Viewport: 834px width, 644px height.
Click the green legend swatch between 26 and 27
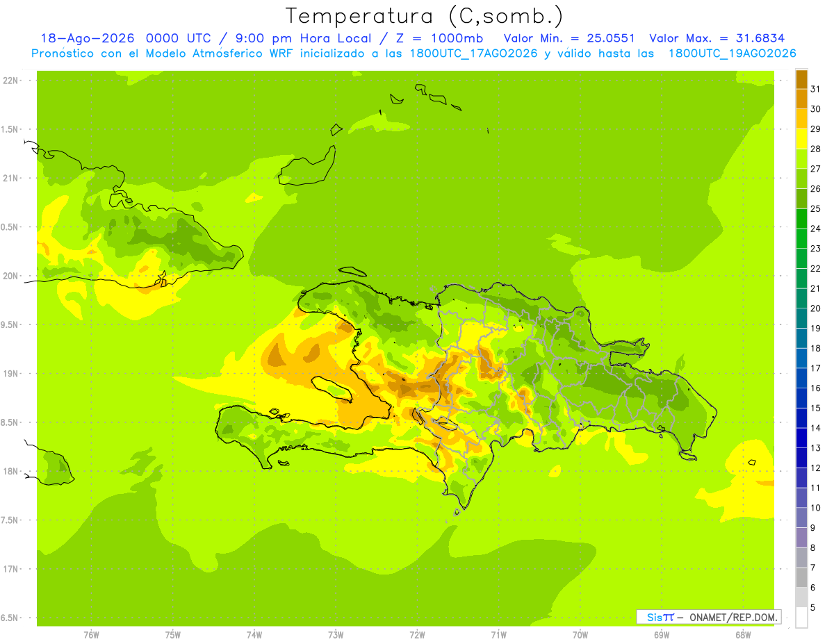[x=801, y=179]
